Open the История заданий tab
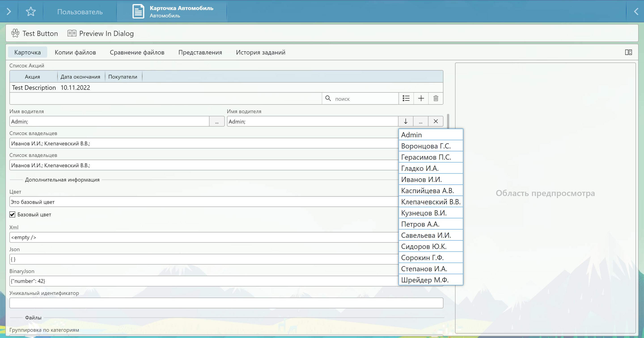Screen dimensions: 644x338 [261, 52]
